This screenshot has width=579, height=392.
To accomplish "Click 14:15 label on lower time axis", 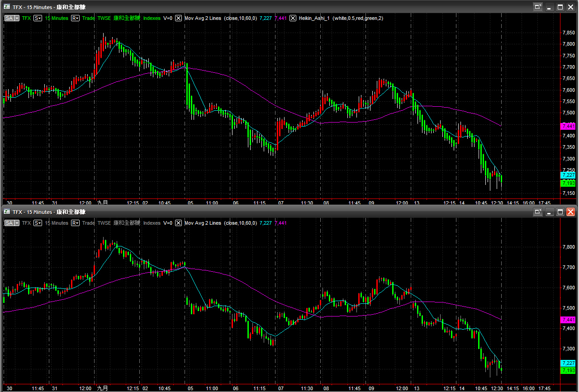I will 513,388.
